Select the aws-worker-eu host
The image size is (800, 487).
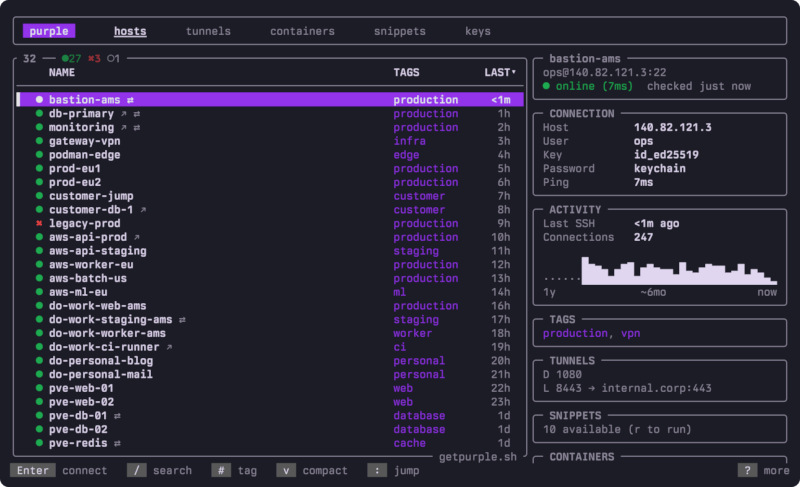[x=270, y=265]
